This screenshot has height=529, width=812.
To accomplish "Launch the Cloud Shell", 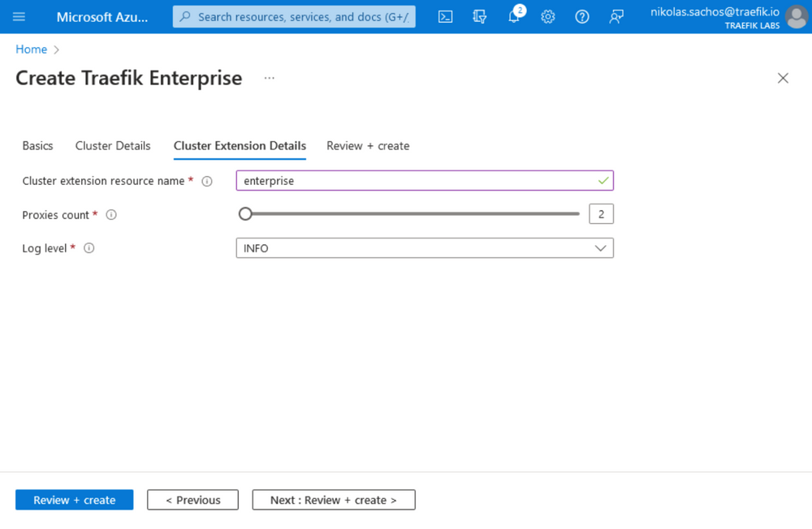I will pos(445,16).
